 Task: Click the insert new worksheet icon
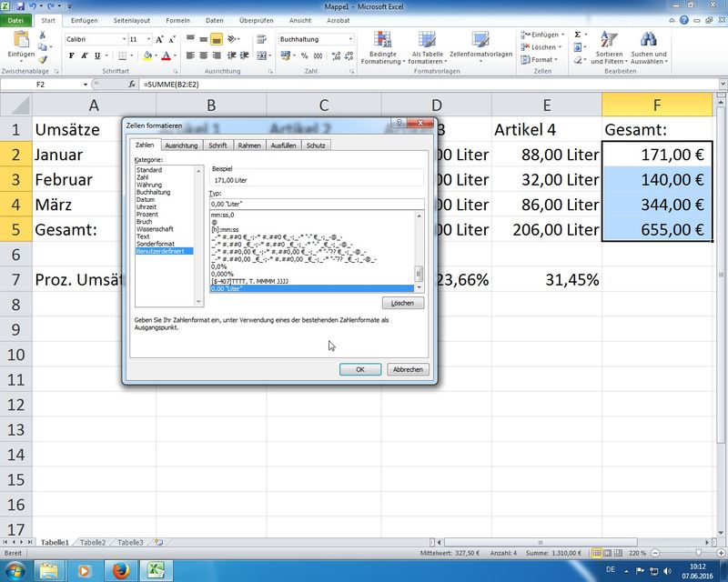[158, 542]
